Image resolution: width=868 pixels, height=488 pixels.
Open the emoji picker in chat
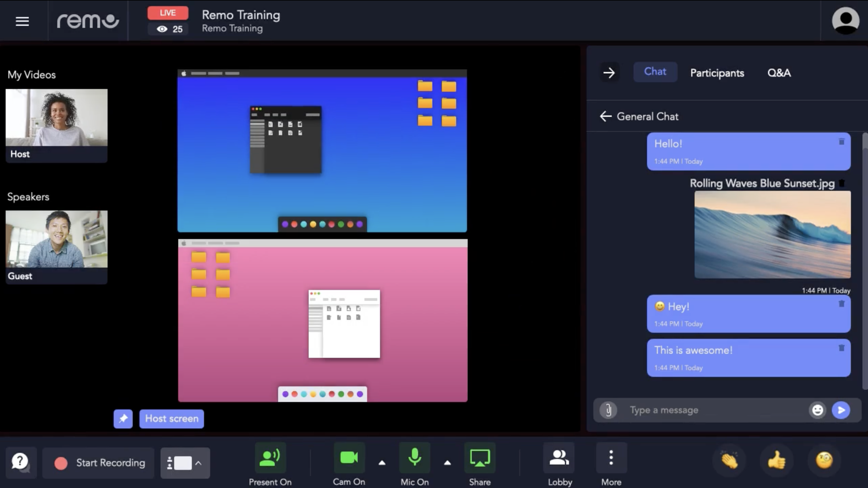click(x=818, y=410)
